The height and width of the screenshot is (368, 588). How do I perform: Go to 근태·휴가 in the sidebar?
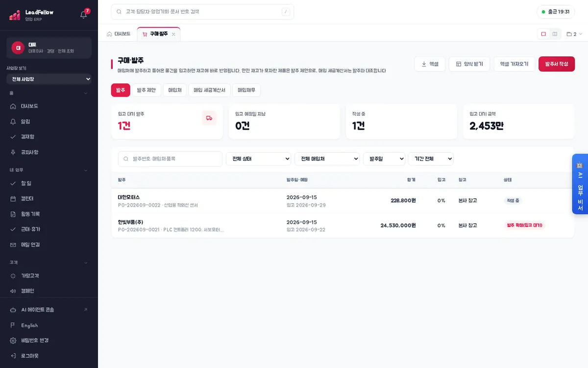click(49, 229)
